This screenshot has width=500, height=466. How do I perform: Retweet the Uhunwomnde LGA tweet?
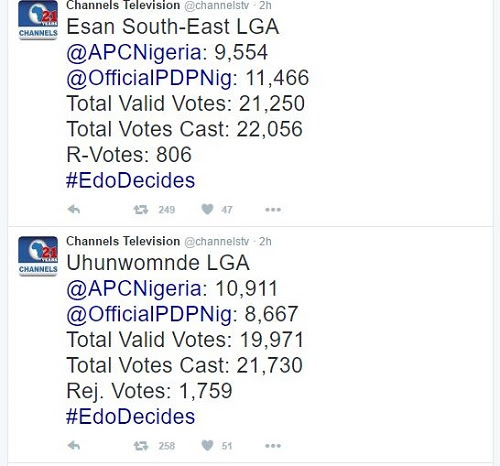pyautogui.click(x=141, y=446)
